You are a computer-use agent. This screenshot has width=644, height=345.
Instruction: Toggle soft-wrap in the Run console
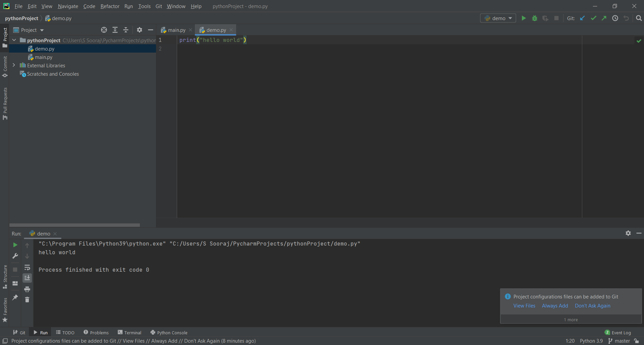click(27, 267)
